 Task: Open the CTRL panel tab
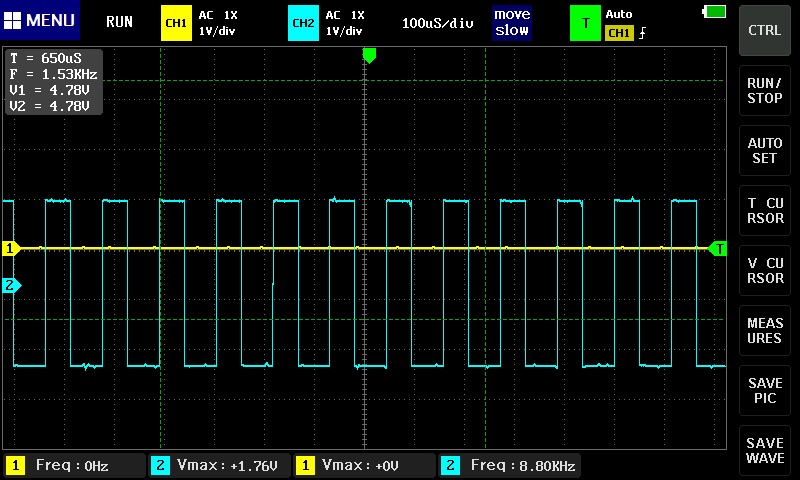tap(765, 30)
